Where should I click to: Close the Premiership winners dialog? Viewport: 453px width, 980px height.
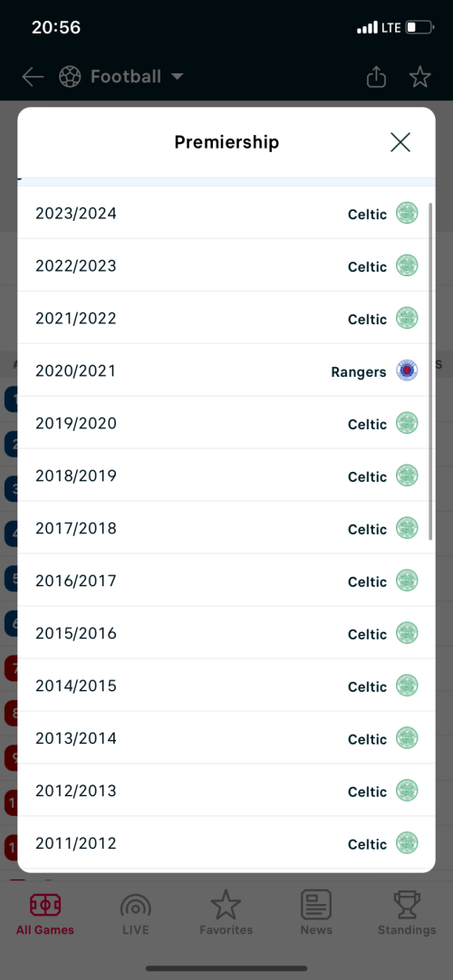click(400, 142)
